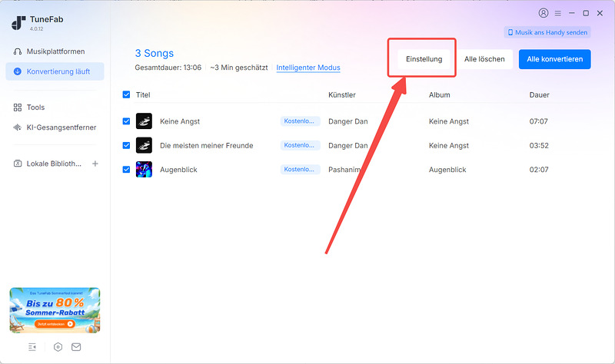Toggle the select-all Titel checkbox

[126, 94]
